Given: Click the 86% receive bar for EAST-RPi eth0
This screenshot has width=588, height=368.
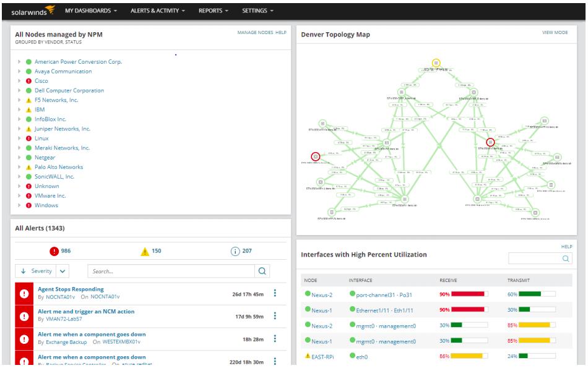Looking at the screenshot, I should coord(470,356).
